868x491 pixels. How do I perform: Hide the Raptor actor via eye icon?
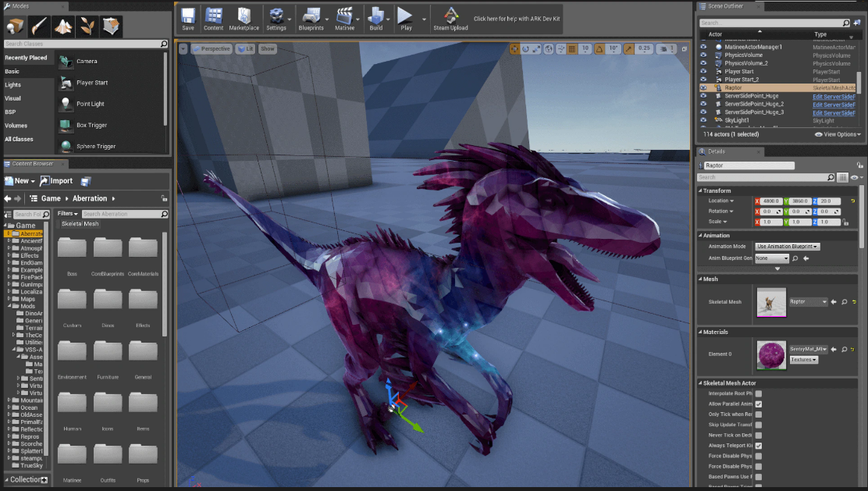(703, 87)
